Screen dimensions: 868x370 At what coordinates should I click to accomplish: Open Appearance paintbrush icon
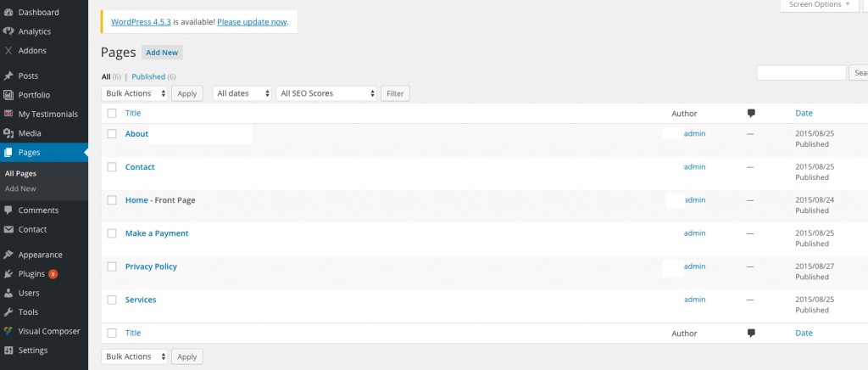tap(8, 255)
